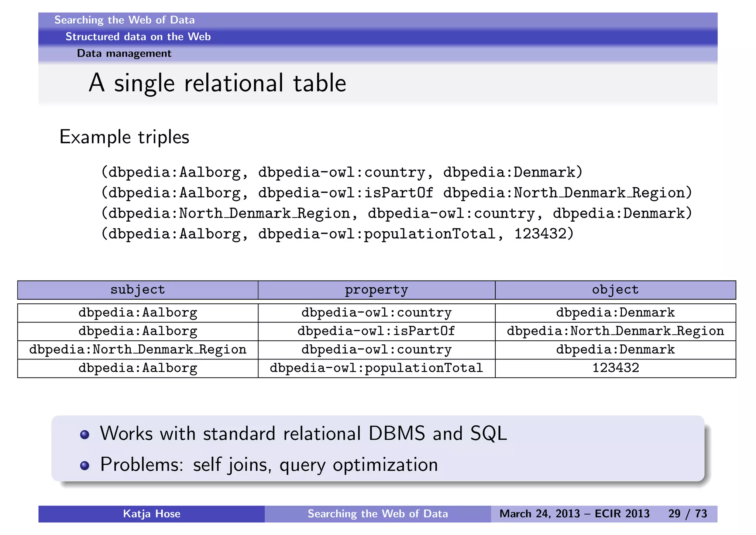Image resolution: width=756 pixels, height=535 pixels.
Task: Select the 'dbpedia-owl:country' cell in first table row
Action: point(377,313)
